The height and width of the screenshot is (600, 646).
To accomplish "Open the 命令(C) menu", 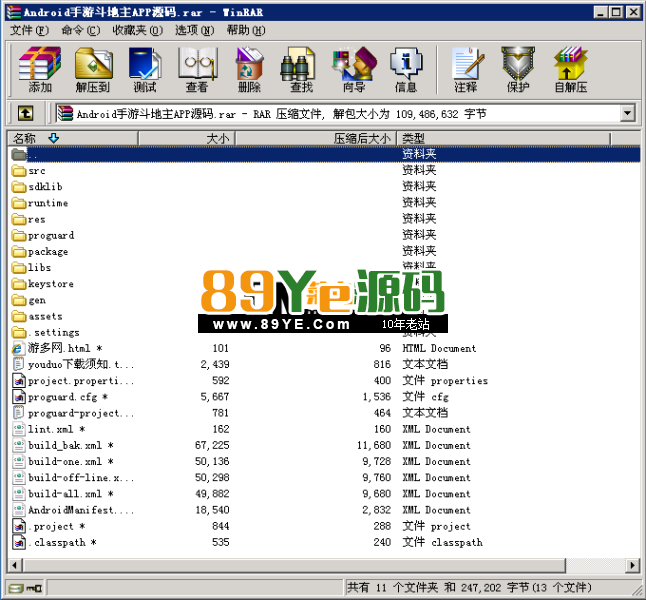I will 81,30.
